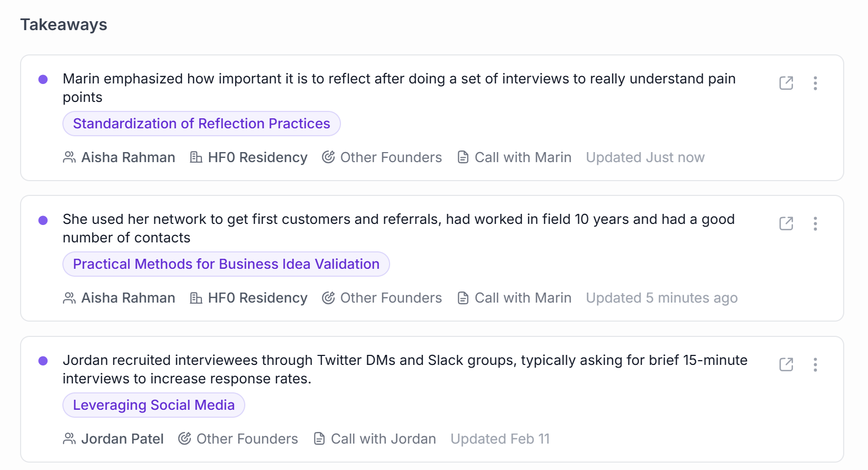Open HF0 Residency on the first takeaway
This screenshot has height=470, width=868.
(x=257, y=157)
